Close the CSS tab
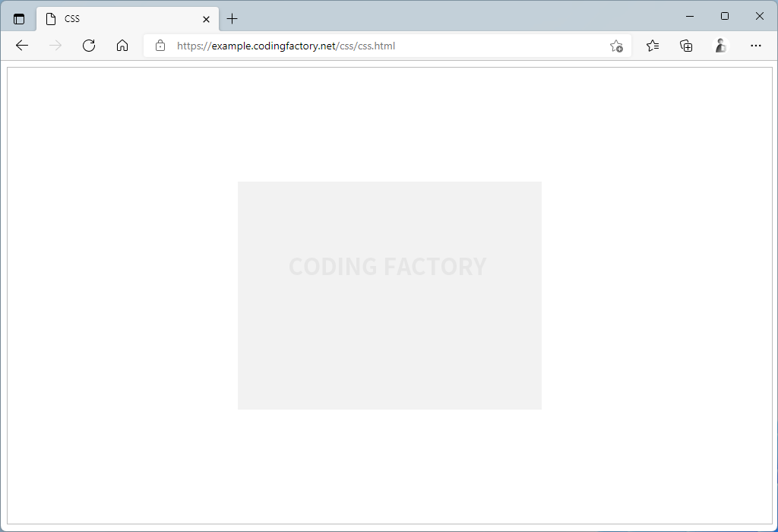The image size is (778, 532). click(207, 19)
